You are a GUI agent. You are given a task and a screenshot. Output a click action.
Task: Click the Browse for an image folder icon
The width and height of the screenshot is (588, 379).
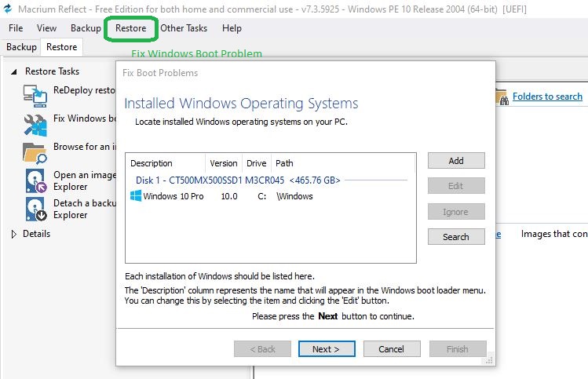click(x=35, y=153)
